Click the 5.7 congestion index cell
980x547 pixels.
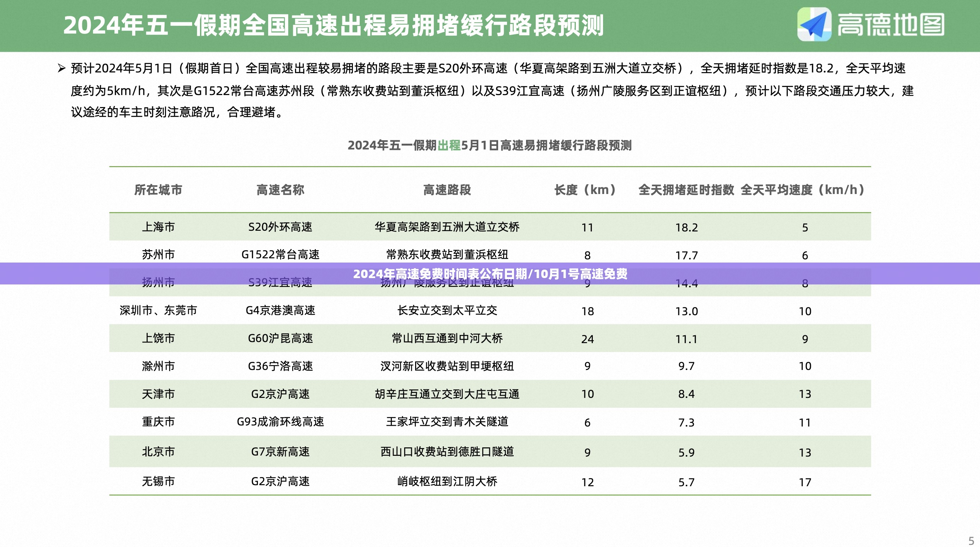click(686, 482)
